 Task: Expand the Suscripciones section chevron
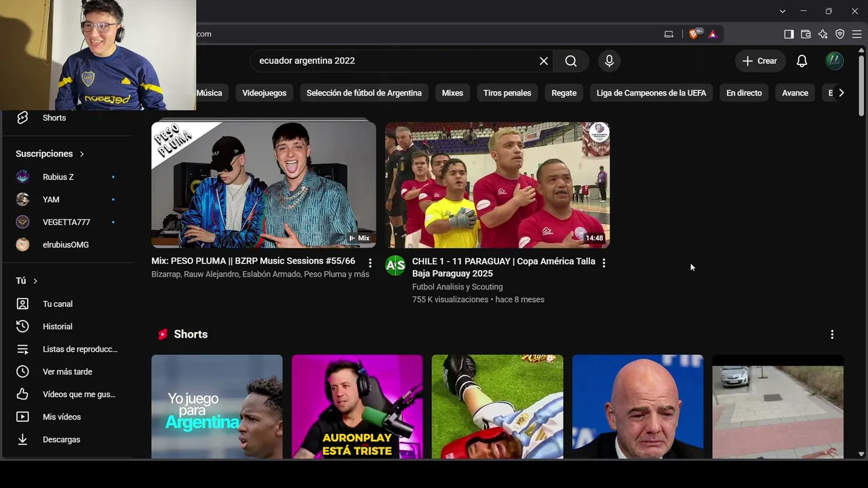click(x=82, y=154)
